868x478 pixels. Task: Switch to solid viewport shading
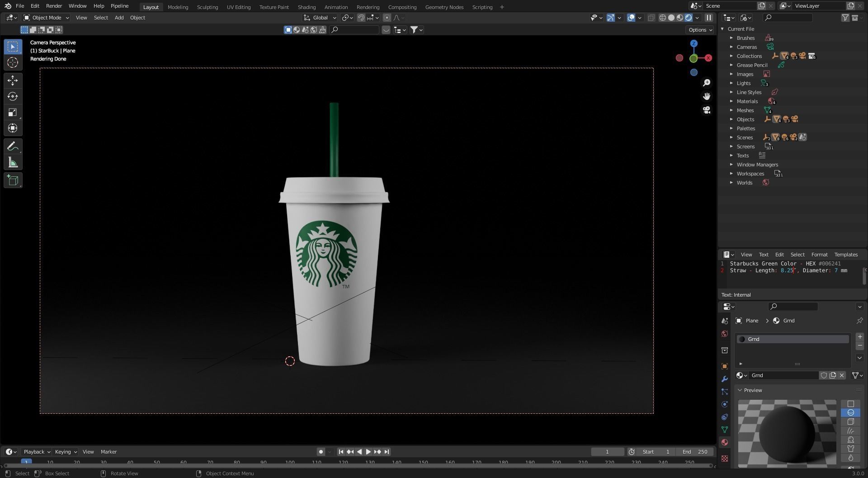[x=671, y=18]
